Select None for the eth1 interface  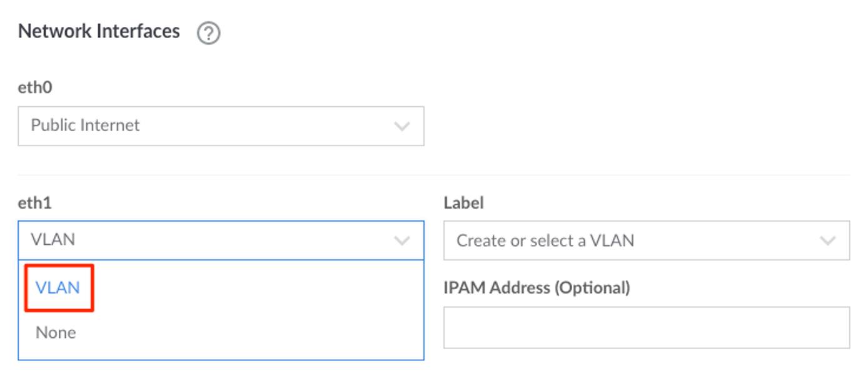tap(55, 332)
